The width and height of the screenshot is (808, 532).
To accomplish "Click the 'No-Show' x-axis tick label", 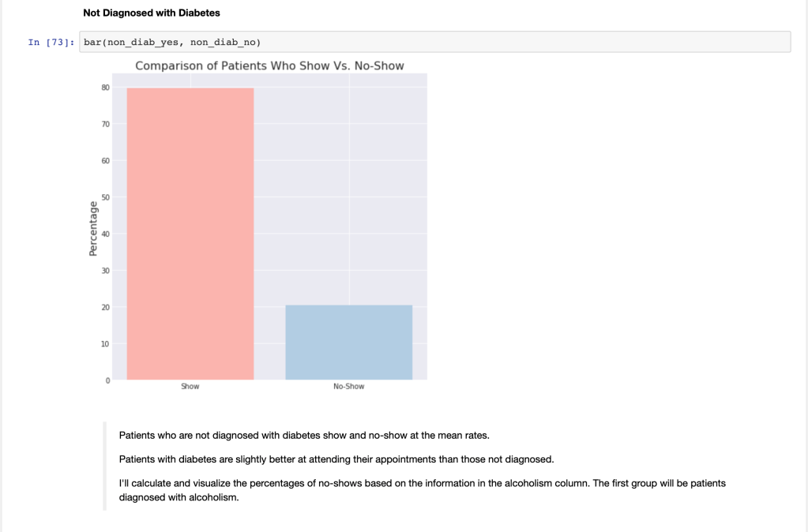I will [x=348, y=387].
